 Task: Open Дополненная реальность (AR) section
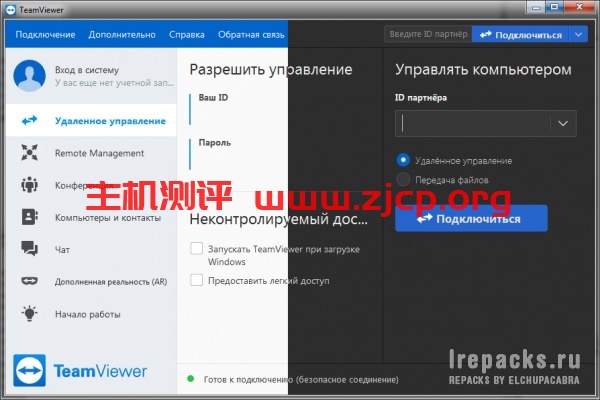click(x=91, y=281)
